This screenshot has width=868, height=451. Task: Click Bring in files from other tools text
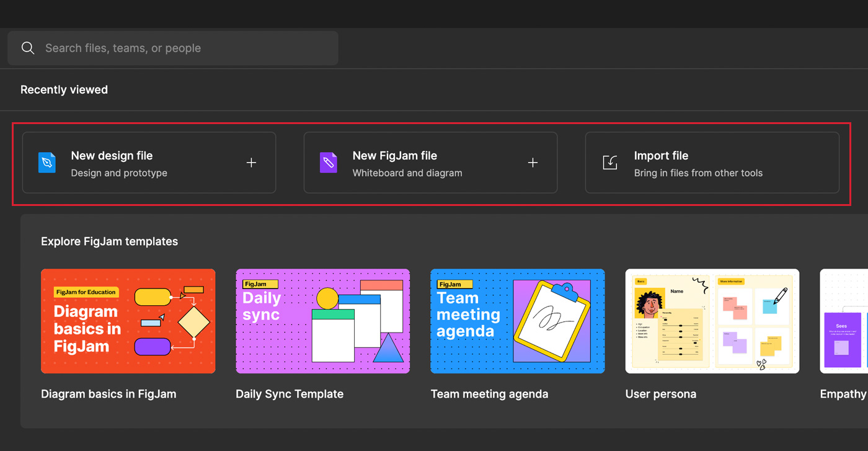[x=698, y=173]
